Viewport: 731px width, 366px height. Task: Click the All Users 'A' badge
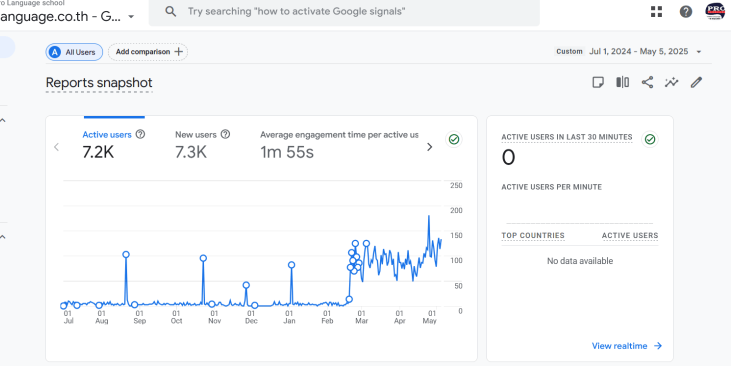(55, 52)
